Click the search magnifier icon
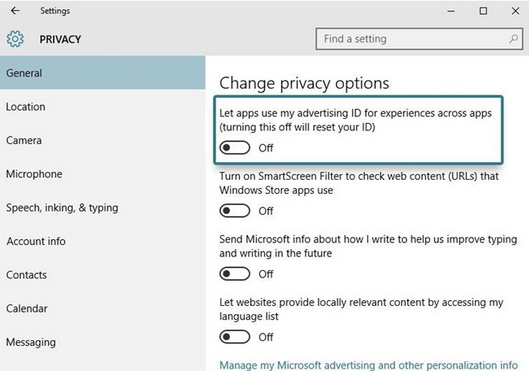 point(513,39)
